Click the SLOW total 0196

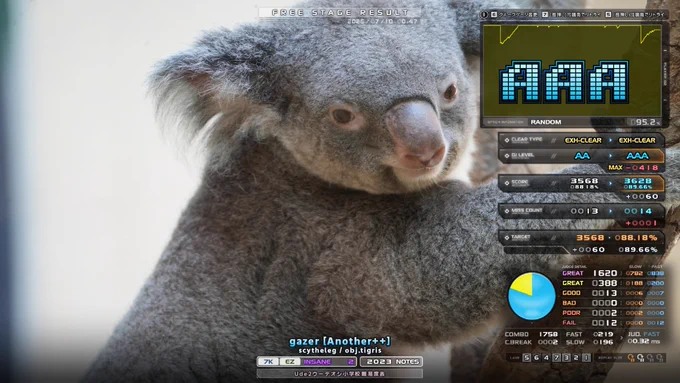603,342
